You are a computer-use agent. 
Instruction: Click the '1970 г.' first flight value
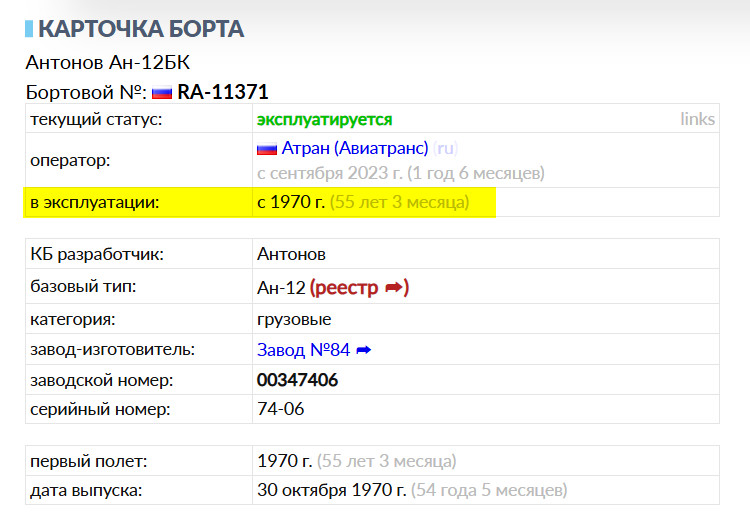click(284, 461)
